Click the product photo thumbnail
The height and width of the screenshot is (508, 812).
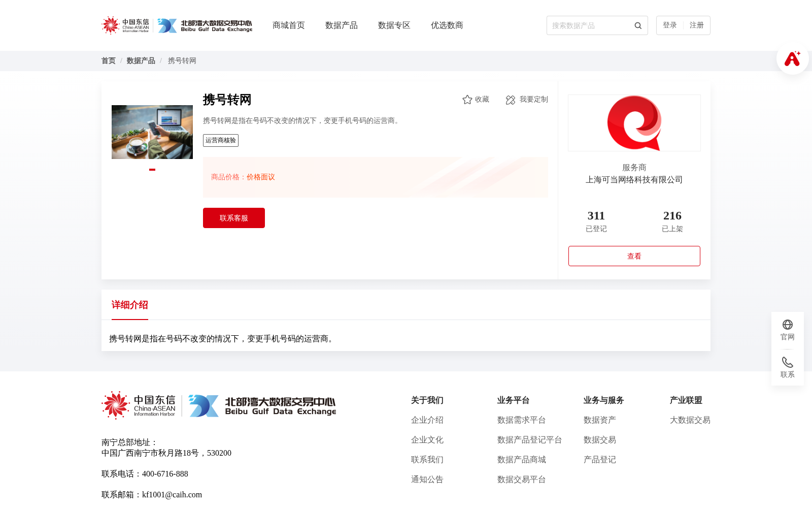tap(152, 132)
